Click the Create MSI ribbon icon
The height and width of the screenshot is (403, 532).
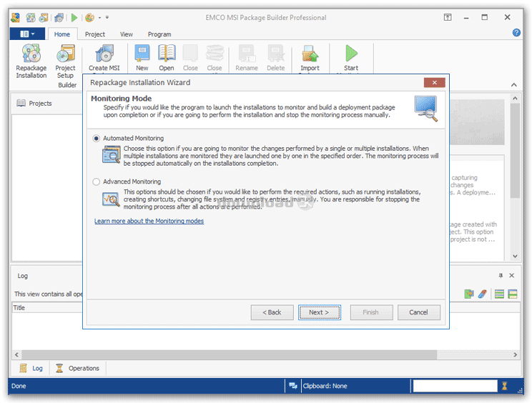(x=104, y=57)
